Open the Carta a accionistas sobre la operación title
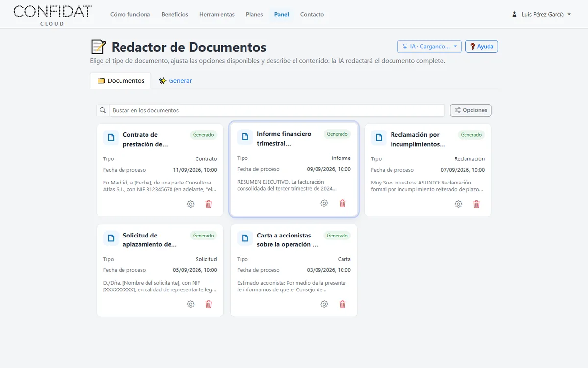 [x=287, y=240]
